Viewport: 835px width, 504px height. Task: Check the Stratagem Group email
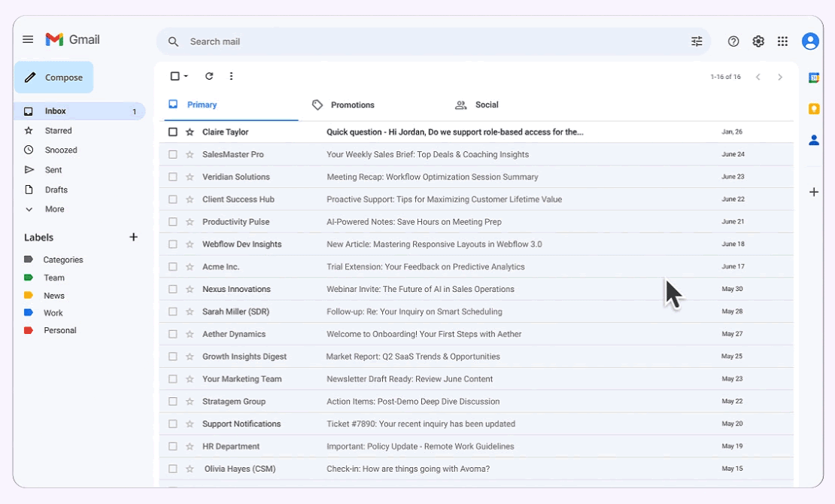coord(172,401)
